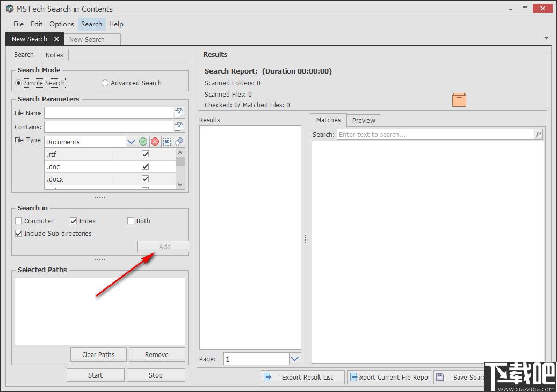557x392 pixels.
Task: Click the Remove button
Action: coord(157,354)
